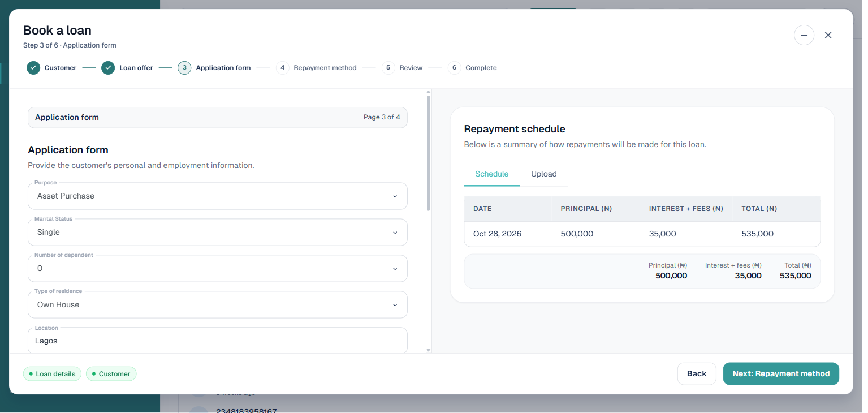868x413 pixels.
Task: Close the Book a loan dialog
Action: click(x=828, y=35)
